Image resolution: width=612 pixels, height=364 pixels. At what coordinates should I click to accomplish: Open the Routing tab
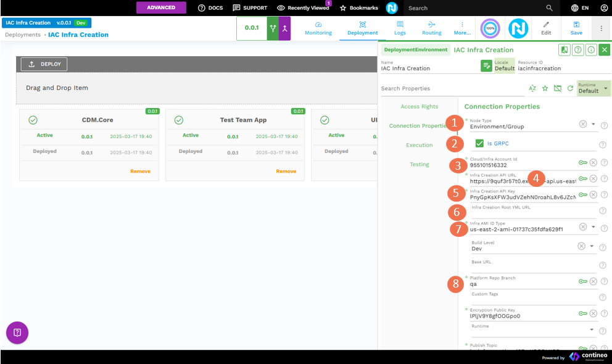click(x=431, y=28)
